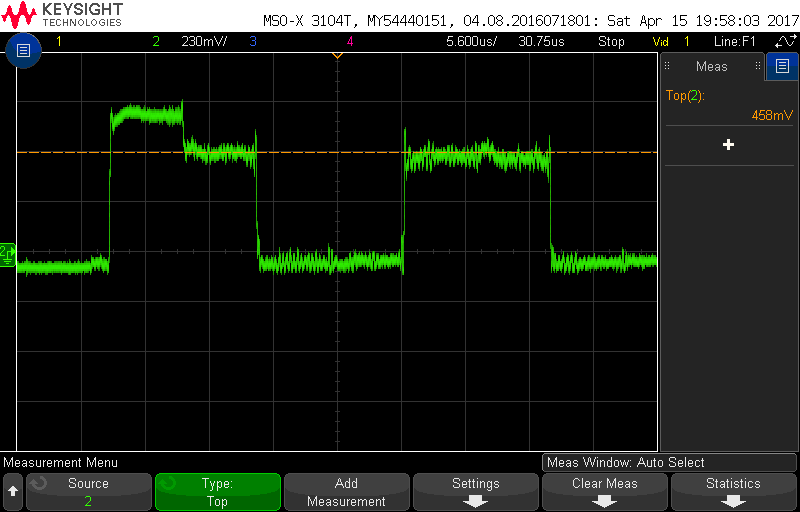Click the Meas sidebar tab header
Screen dimensions: 800x512
tap(711, 66)
